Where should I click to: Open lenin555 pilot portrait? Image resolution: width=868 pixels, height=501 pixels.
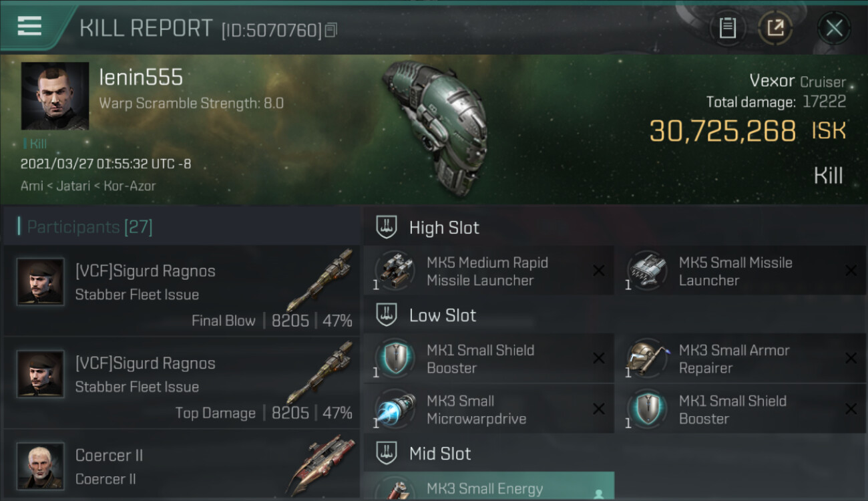tap(55, 96)
